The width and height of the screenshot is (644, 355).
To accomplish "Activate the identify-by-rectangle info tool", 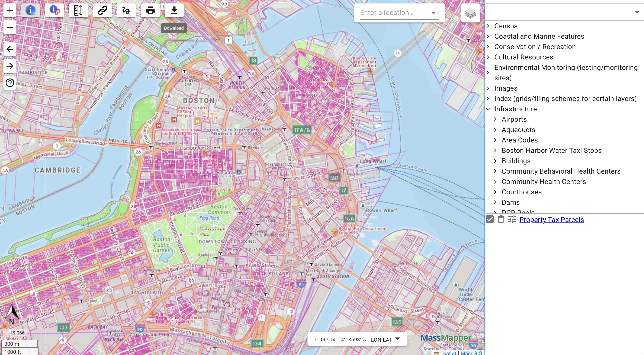I will tap(55, 11).
